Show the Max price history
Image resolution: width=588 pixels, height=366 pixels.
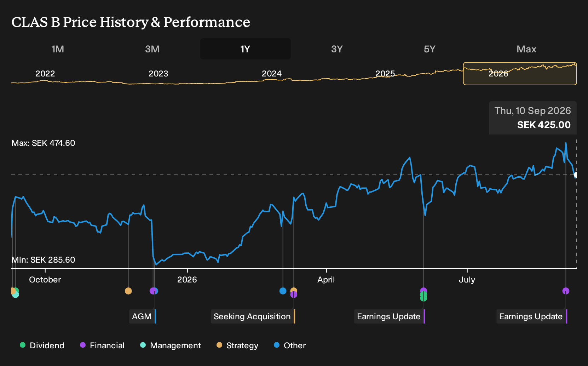[526, 49]
